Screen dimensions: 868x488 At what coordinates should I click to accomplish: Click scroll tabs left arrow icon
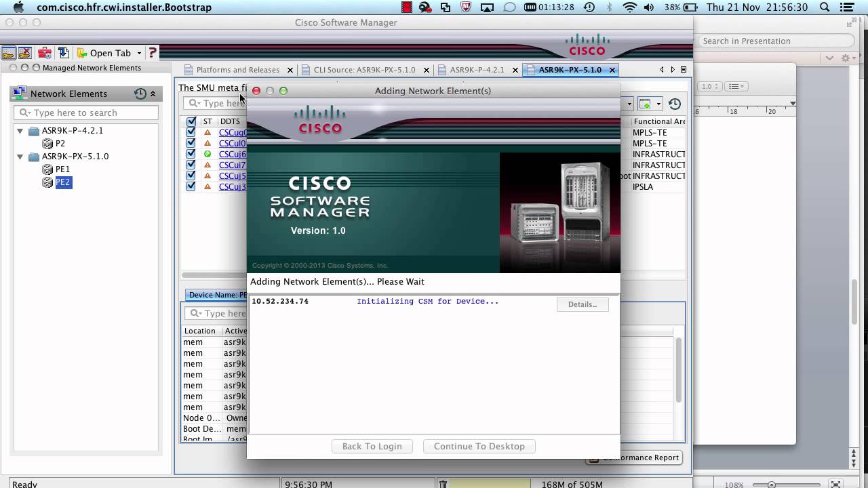[662, 70]
